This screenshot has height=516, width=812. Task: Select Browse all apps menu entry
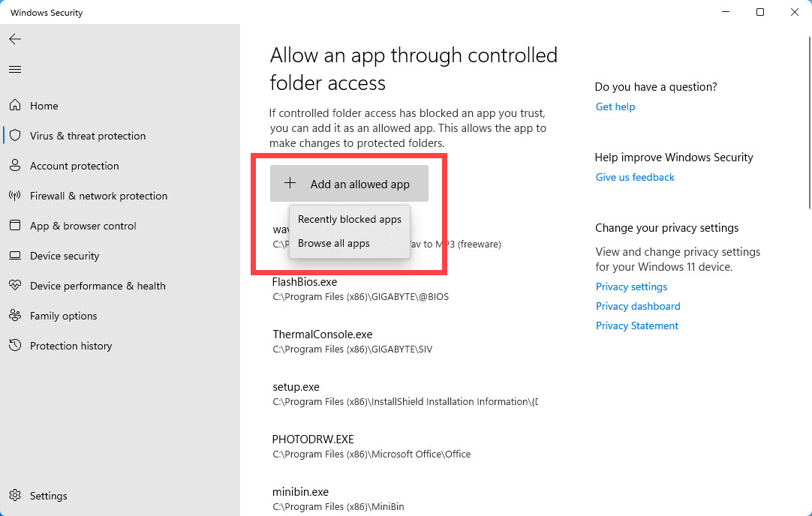334,244
